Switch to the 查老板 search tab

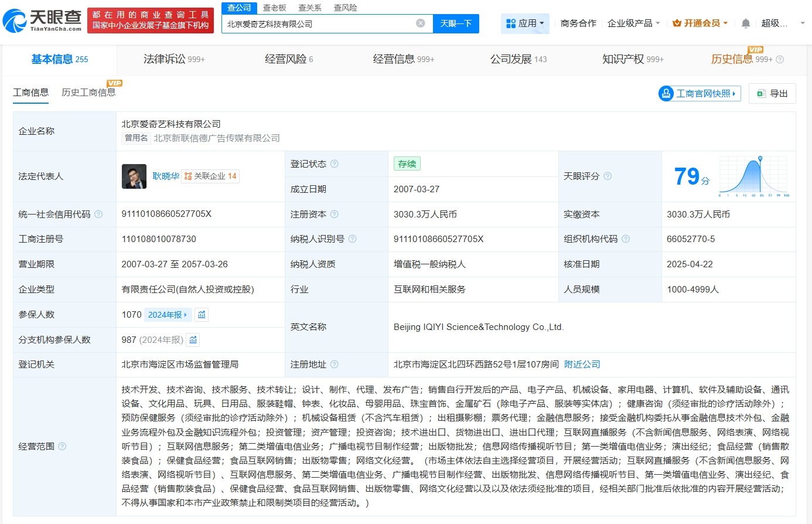click(275, 8)
